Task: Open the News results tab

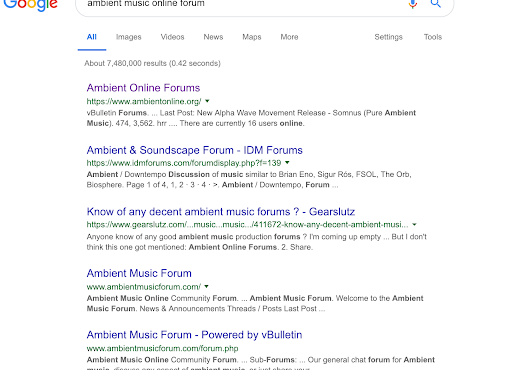Action: [x=213, y=37]
